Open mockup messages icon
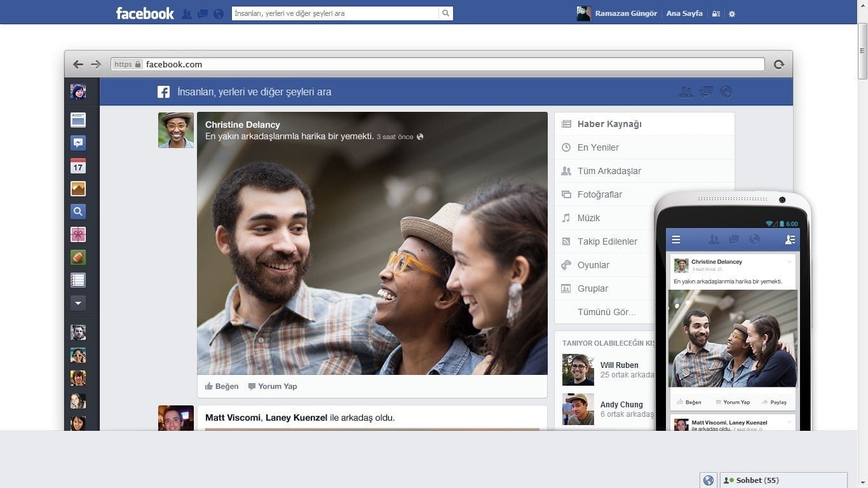Image resolution: width=868 pixels, height=488 pixels. (706, 92)
